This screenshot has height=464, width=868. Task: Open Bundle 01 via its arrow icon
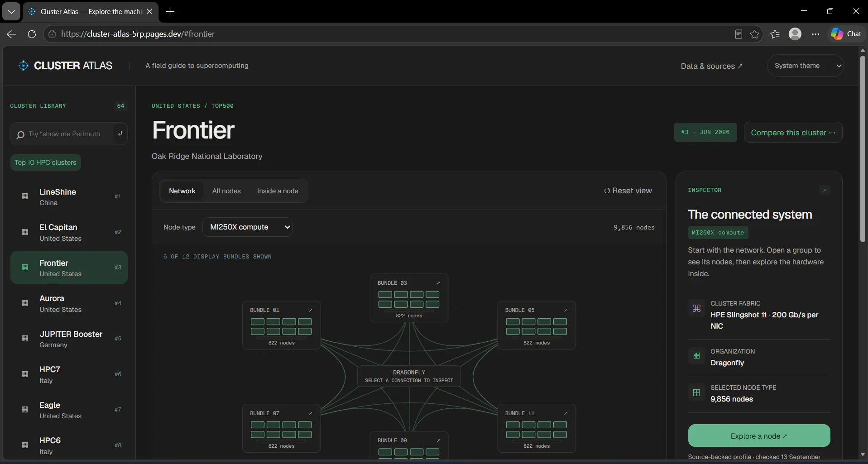[311, 310]
